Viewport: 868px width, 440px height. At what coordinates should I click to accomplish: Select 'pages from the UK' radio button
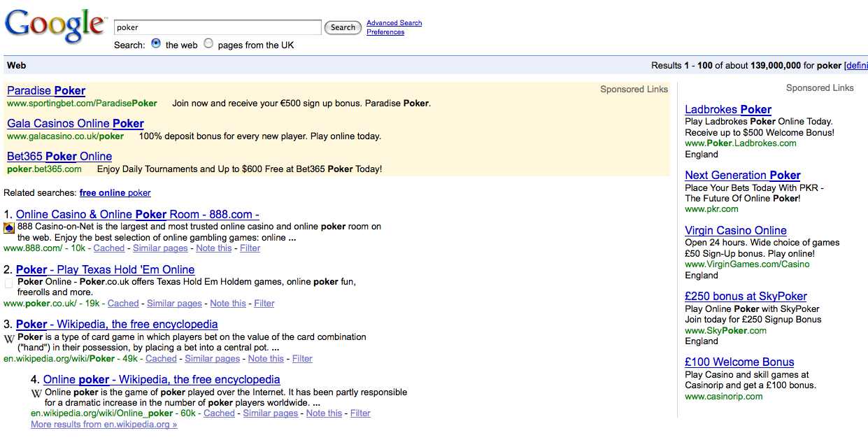208,43
